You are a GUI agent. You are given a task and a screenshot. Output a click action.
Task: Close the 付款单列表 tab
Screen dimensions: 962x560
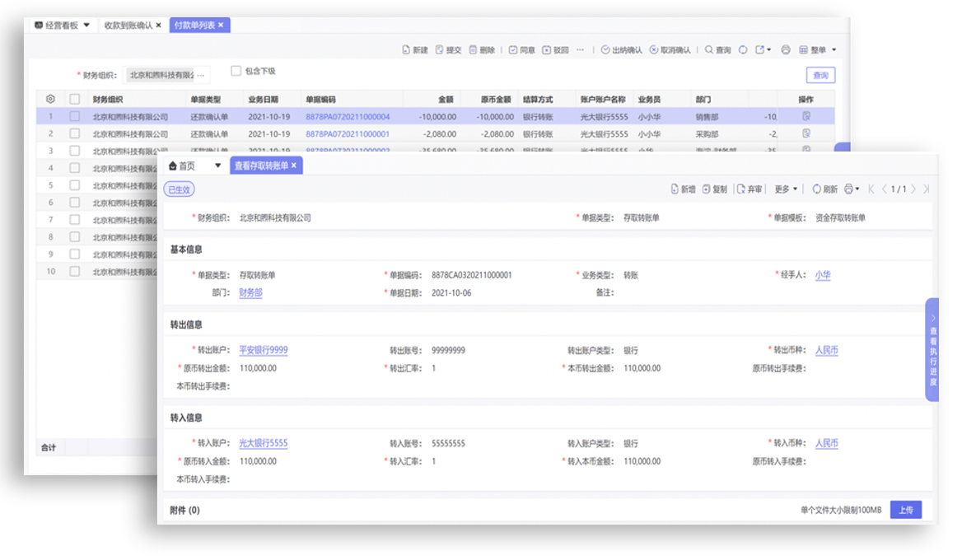click(x=221, y=26)
